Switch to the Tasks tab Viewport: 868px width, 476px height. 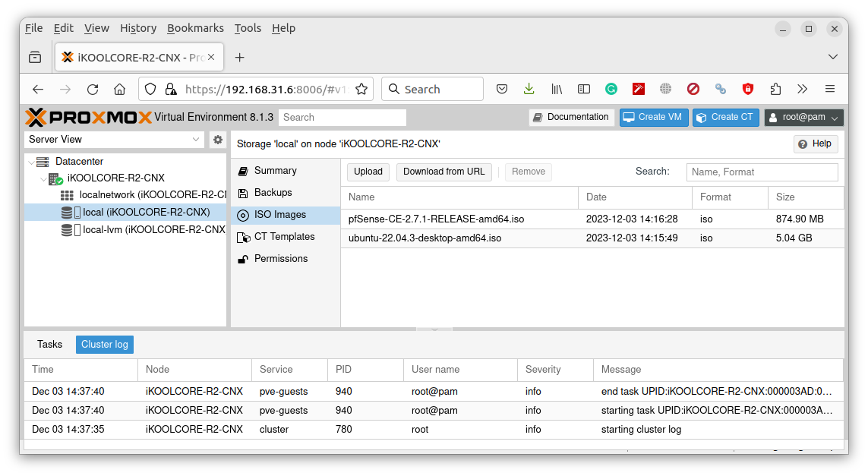(50, 344)
